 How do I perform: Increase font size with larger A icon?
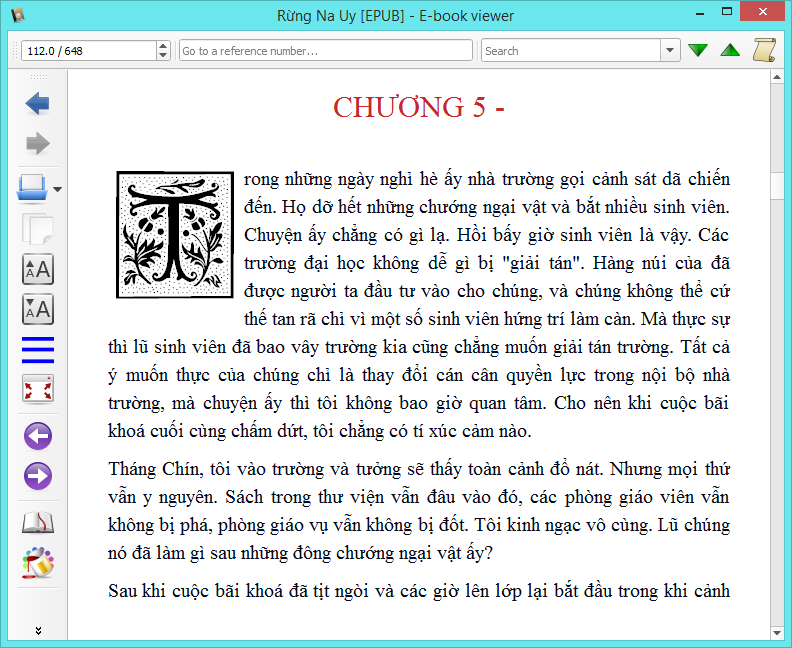pyautogui.click(x=38, y=269)
